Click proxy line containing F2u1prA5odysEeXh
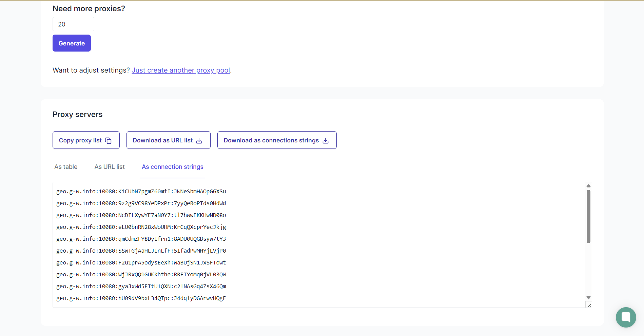Screen dimensions: 644x336 141,262
